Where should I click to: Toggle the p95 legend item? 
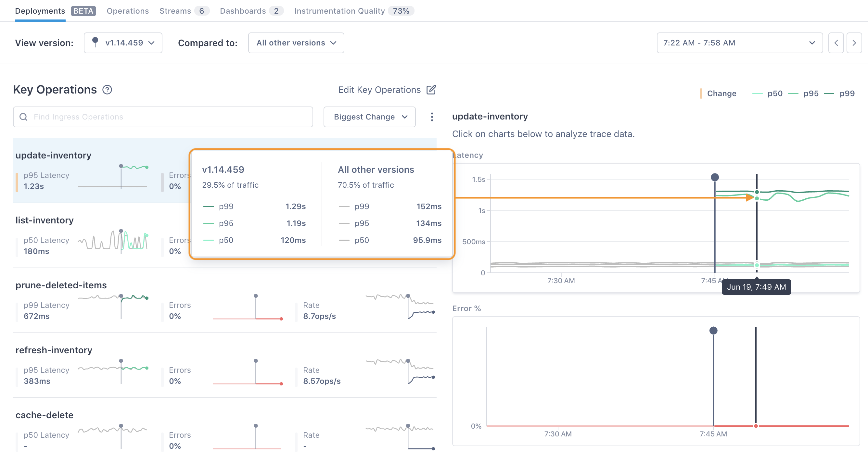coord(803,93)
